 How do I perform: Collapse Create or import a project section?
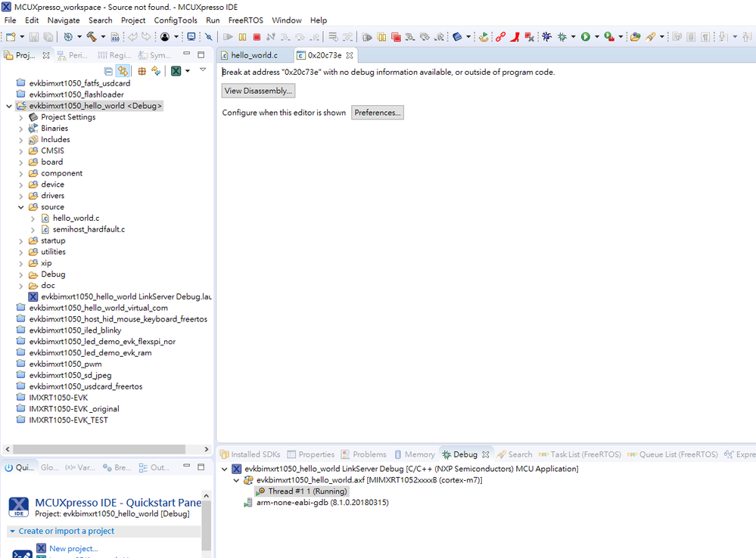tap(13, 531)
